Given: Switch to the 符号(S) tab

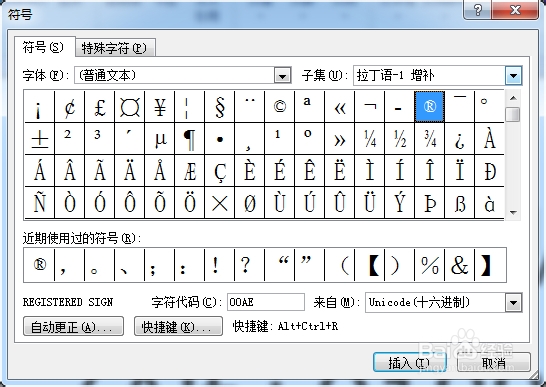Looking at the screenshot, I should click(44, 47).
